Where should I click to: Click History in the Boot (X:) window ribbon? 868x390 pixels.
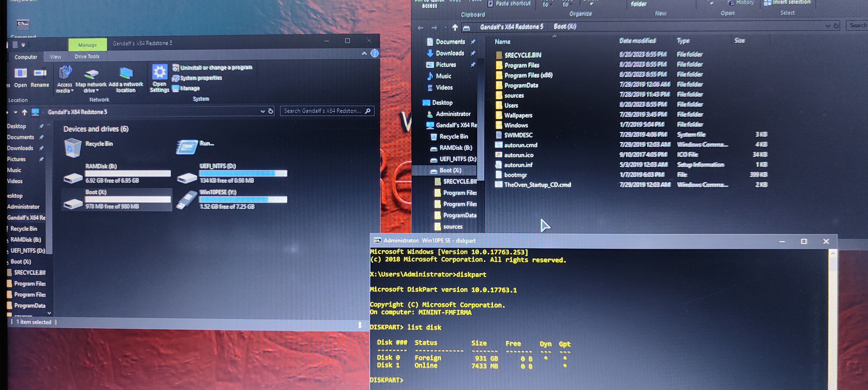741,3
